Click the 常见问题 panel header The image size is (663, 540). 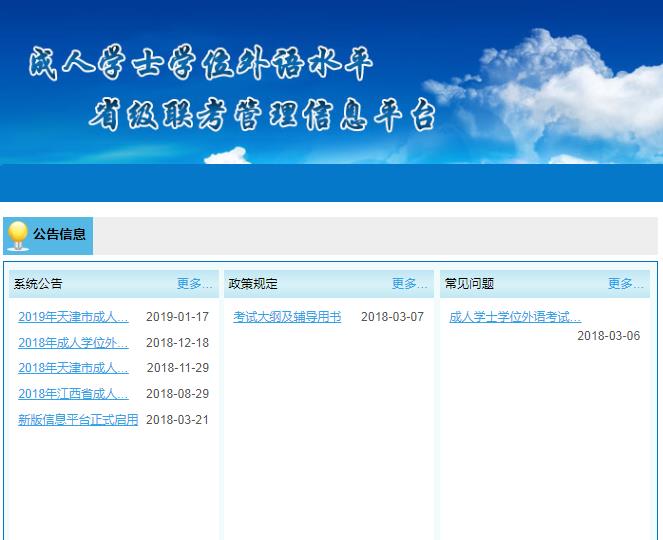click(469, 284)
